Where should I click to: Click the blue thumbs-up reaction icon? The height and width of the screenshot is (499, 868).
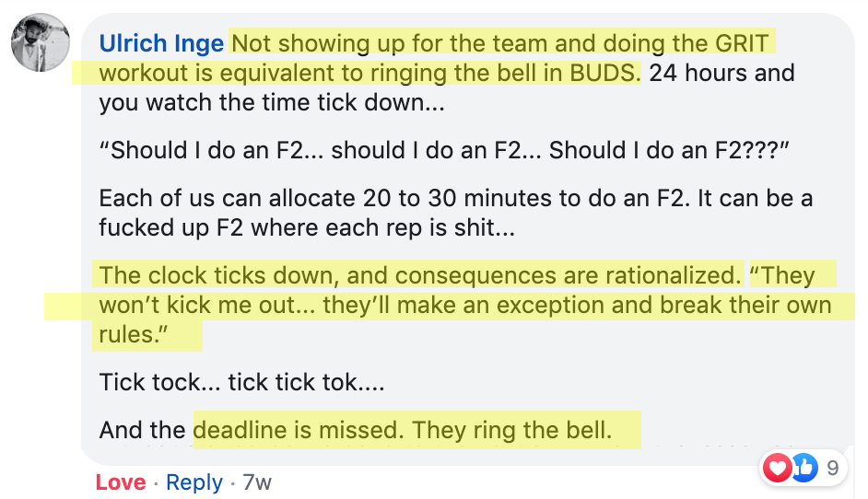coord(805,468)
